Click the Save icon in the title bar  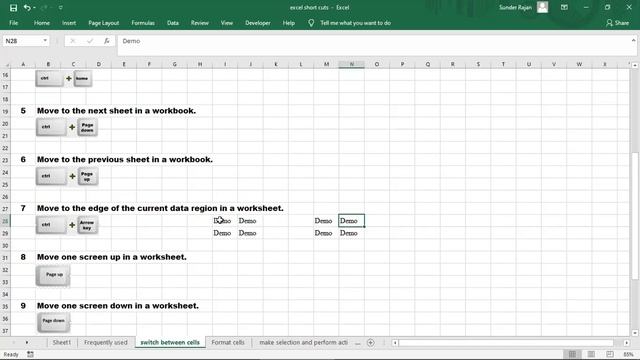pos(13,7)
